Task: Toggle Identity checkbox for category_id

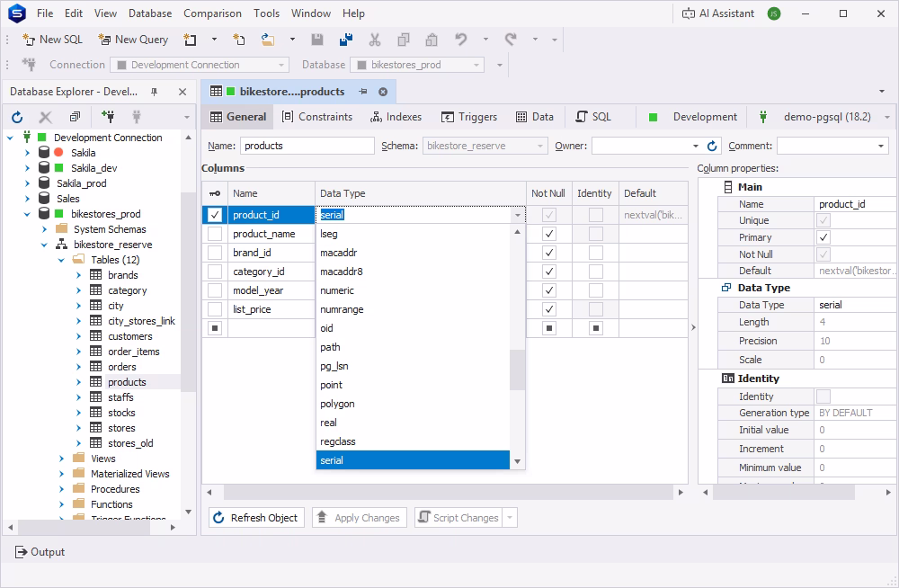Action: coord(596,272)
